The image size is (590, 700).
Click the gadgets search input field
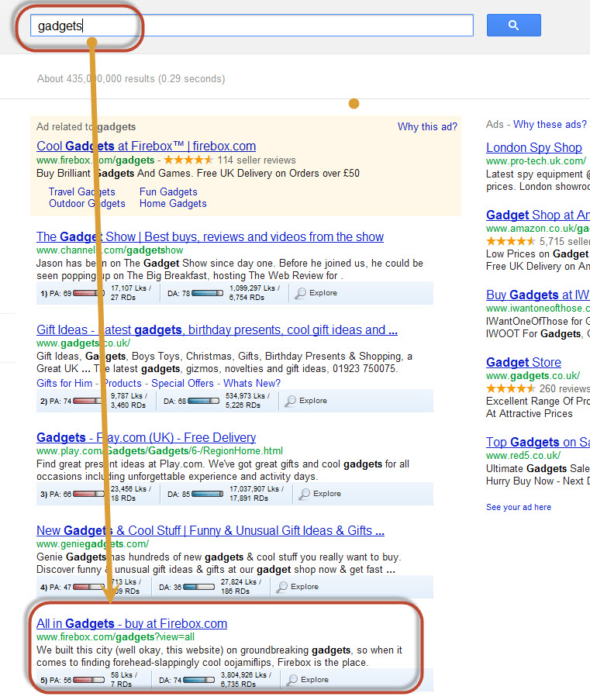coord(252,26)
